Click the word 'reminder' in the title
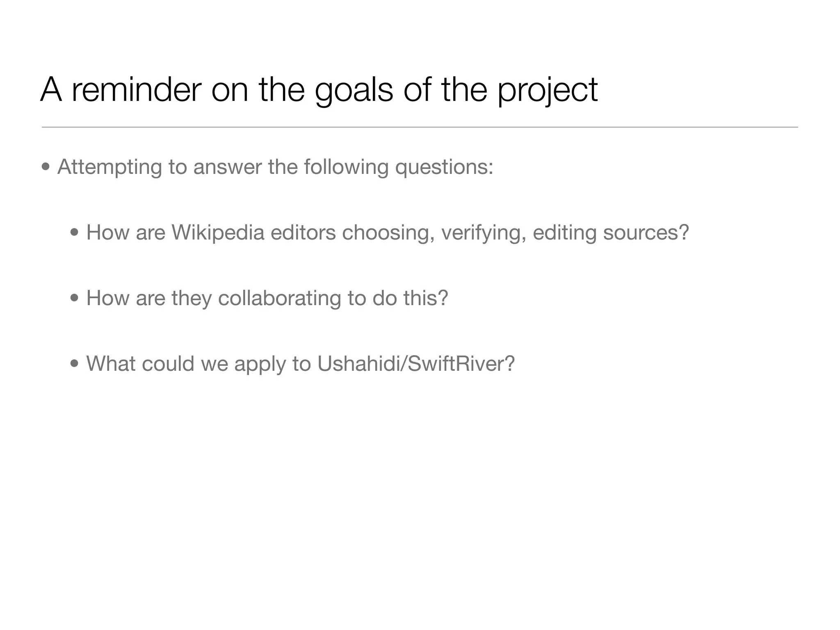Screen dimensions: 840x630 137,90
